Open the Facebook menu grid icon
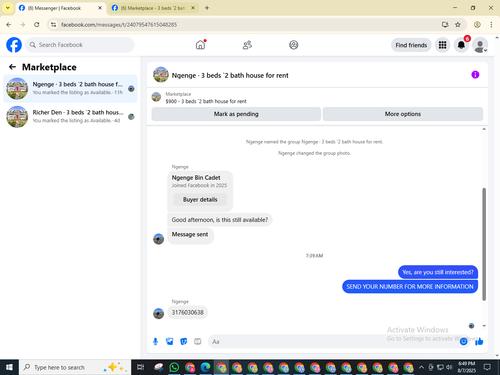Viewport: 500px width, 375px height. (x=442, y=45)
